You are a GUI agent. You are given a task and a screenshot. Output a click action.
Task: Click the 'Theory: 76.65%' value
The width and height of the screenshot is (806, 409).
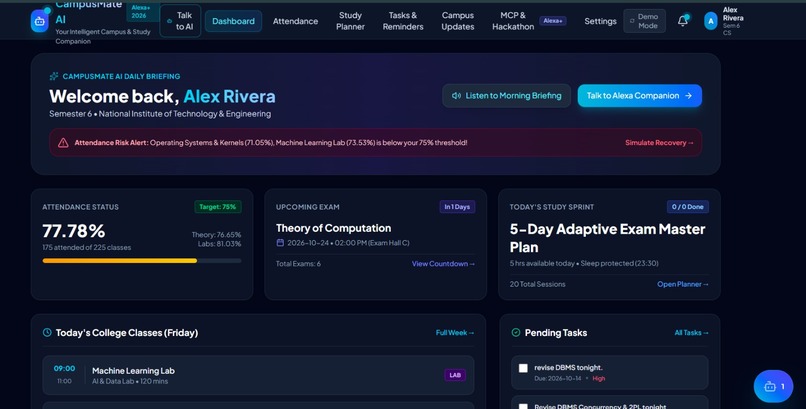(x=216, y=234)
